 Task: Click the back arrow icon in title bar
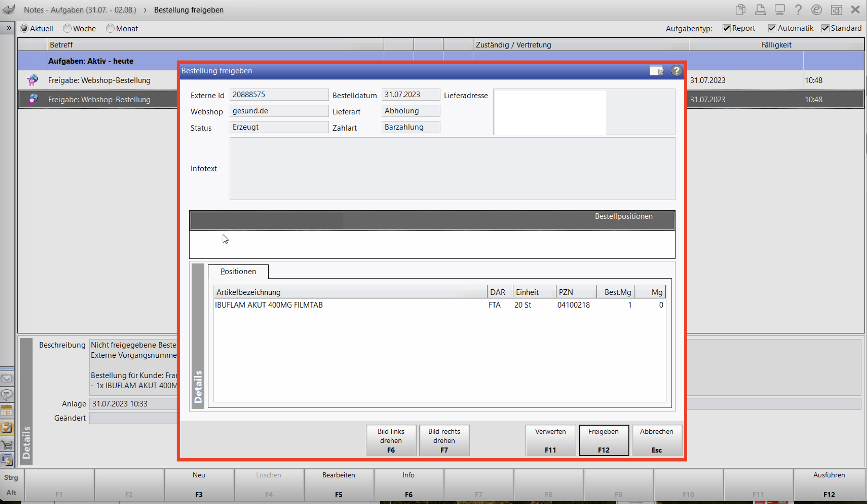click(9, 9)
